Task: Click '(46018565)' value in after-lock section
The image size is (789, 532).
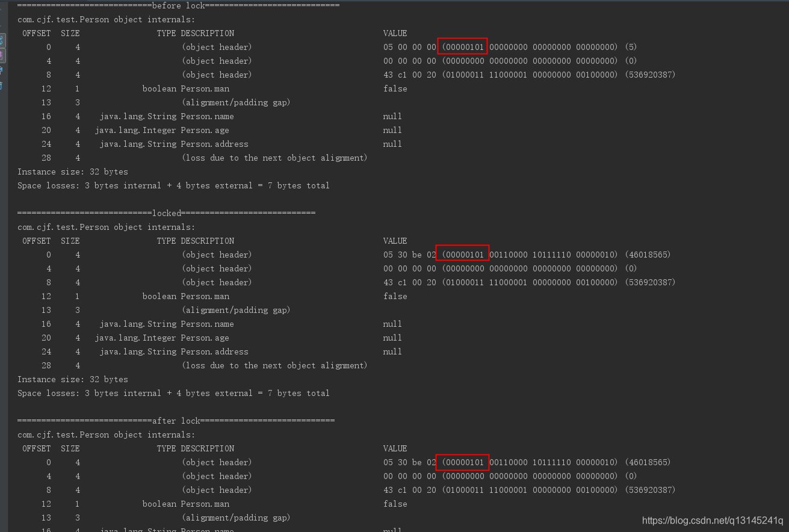Action: (x=648, y=462)
